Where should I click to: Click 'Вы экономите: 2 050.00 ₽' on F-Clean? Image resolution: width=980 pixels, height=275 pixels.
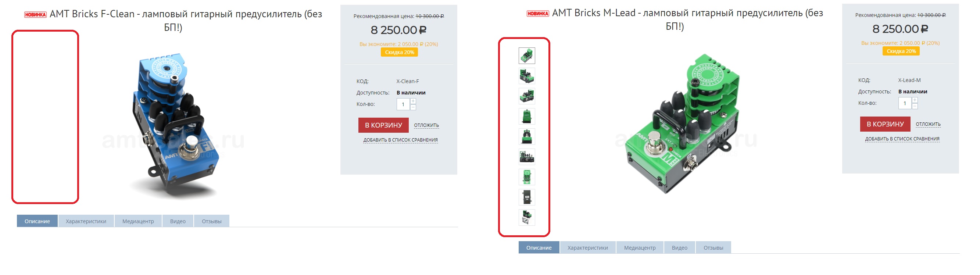click(399, 44)
